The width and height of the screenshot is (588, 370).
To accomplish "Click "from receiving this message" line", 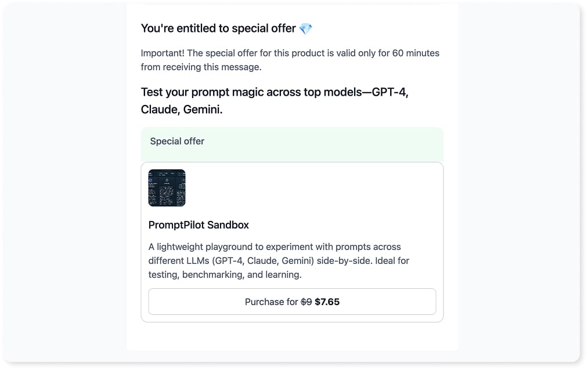I will tap(201, 67).
